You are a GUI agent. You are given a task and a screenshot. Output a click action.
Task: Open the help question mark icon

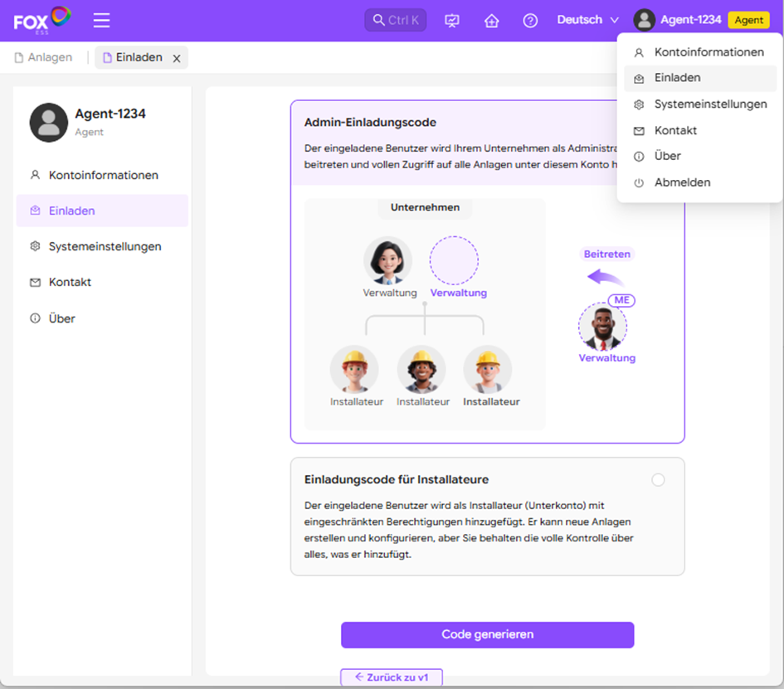click(x=530, y=21)
